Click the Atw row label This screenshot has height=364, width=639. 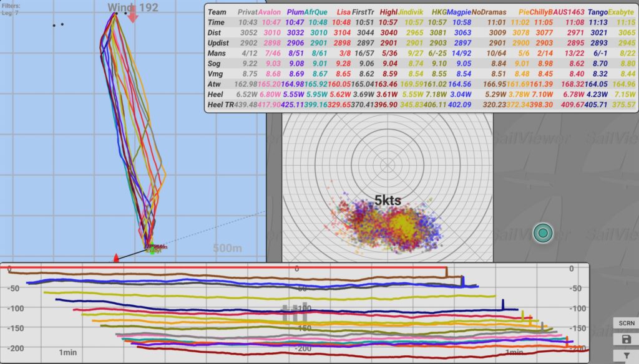point(214,84)
